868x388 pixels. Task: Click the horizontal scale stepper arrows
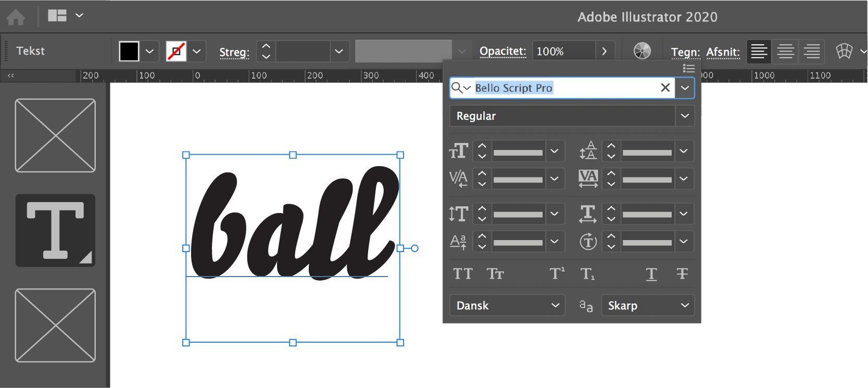point(611,214)
